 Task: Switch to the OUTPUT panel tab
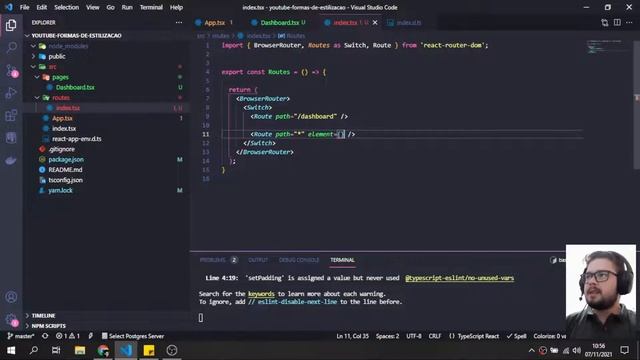point(258,260)
